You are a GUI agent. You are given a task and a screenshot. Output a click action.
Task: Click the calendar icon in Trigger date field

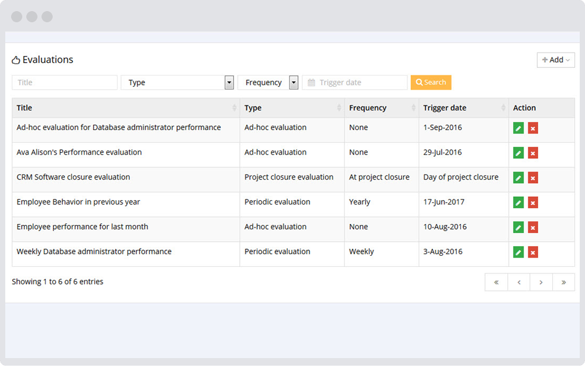[311, 82]
